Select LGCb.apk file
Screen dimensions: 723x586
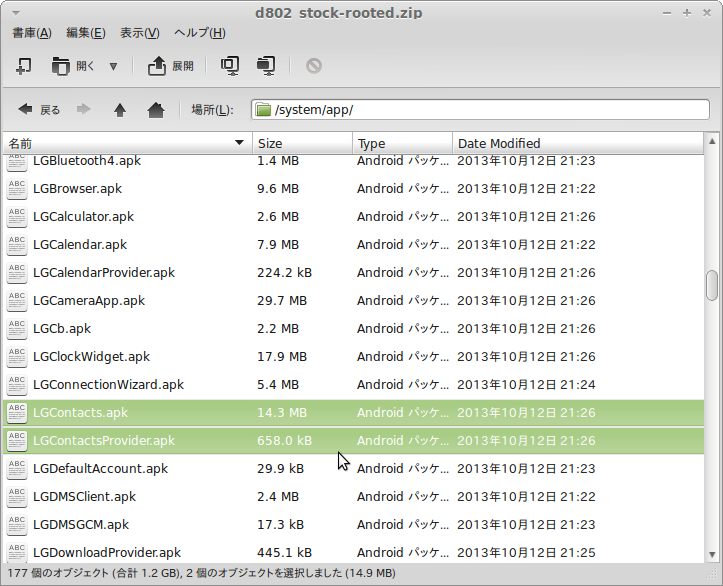[x=354, y=329]
